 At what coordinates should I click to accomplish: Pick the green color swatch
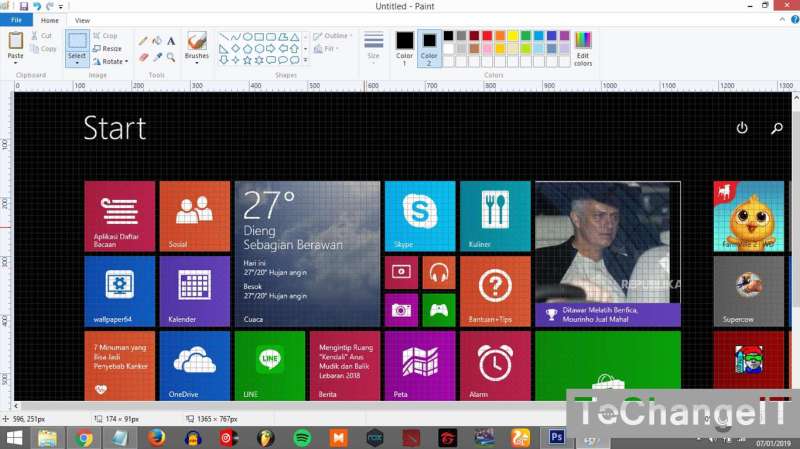click(526, 36)
